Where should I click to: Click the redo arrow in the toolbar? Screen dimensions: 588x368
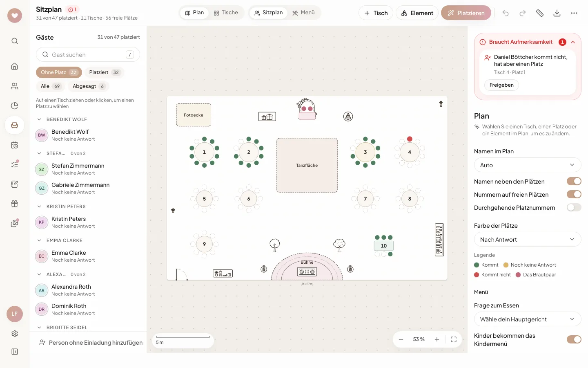[x=523, y=13]
